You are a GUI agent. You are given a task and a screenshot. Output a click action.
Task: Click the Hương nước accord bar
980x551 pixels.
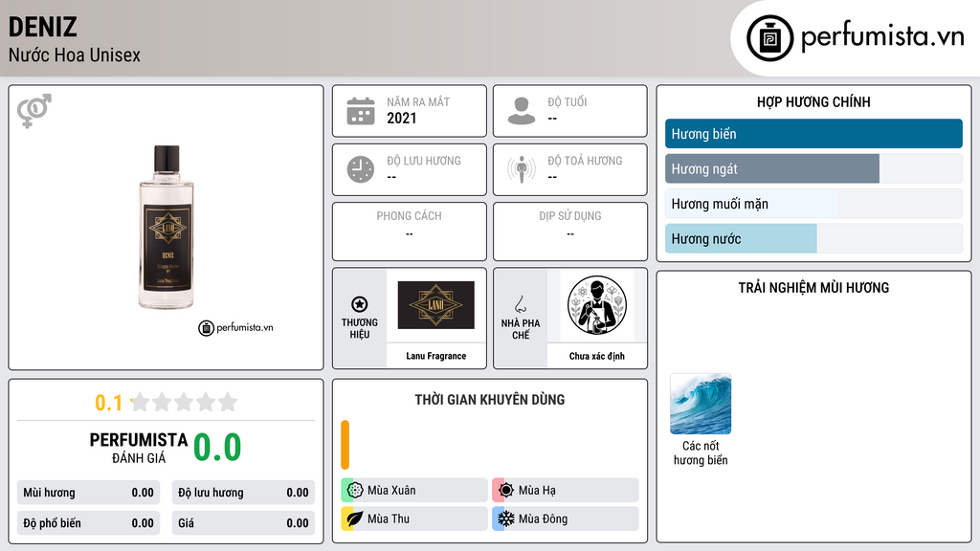coord(813,238)
